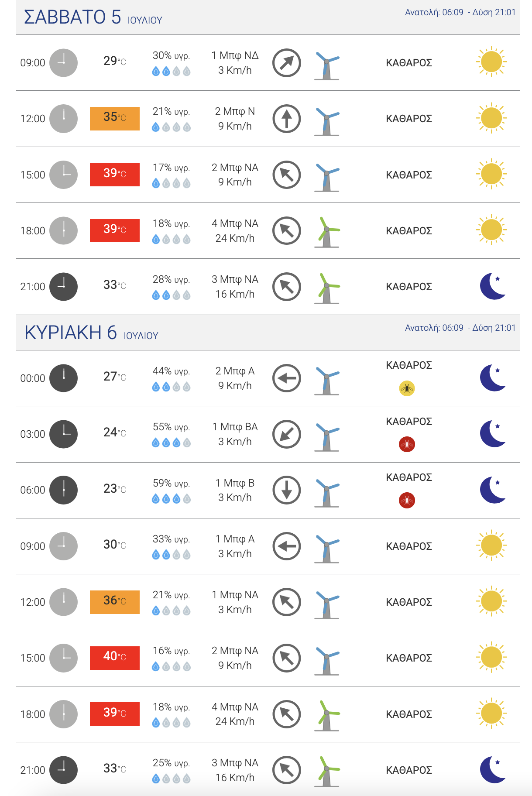Click the sun icon for Saturday 15:00
532x796 pixels.
coord(491,174)
